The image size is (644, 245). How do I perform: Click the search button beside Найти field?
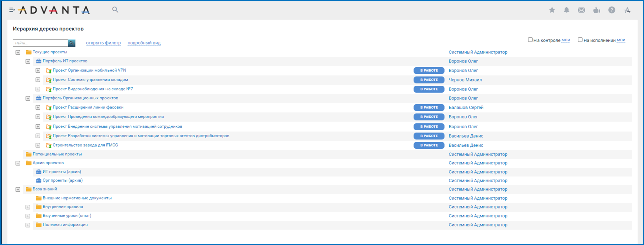(72, 43)
